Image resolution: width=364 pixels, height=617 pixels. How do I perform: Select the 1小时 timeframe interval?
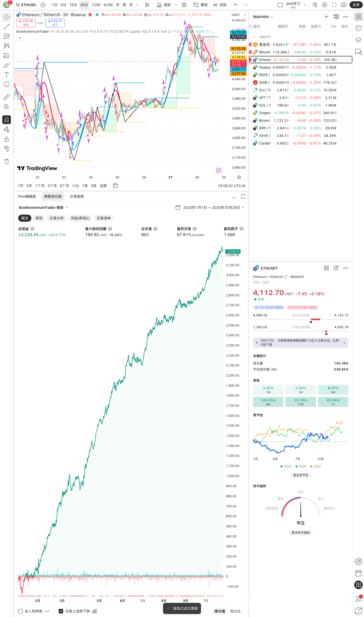96,5
